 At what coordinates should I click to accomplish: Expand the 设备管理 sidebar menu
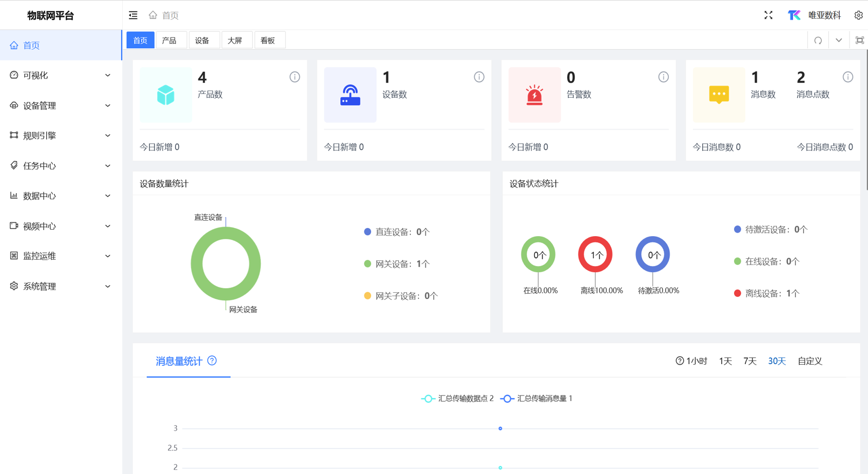40,105
